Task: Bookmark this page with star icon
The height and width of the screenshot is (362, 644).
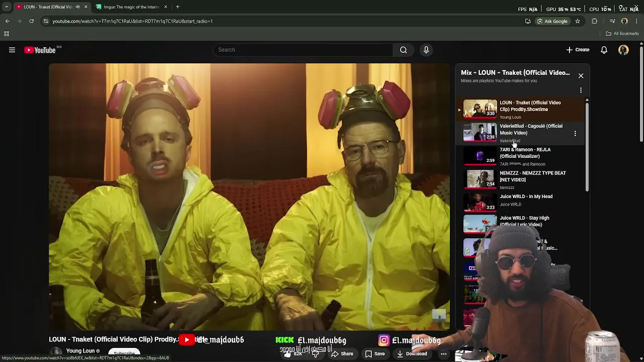Action: tap(578, 21)
